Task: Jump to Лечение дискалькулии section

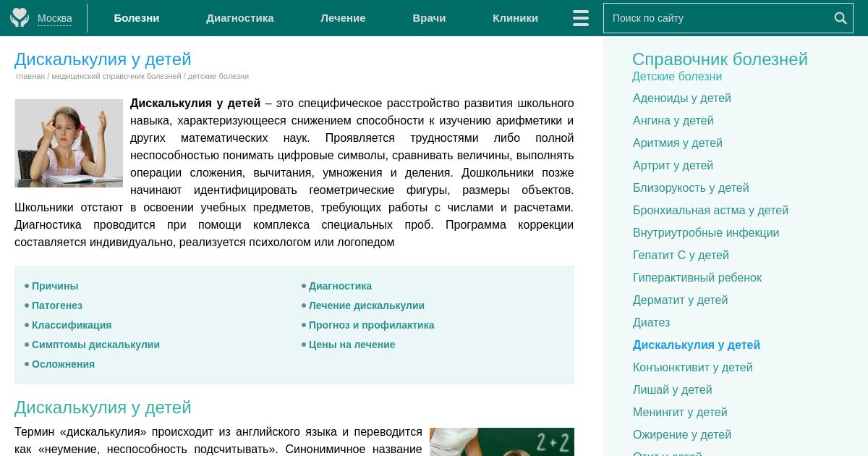Action: pos(367,305)
